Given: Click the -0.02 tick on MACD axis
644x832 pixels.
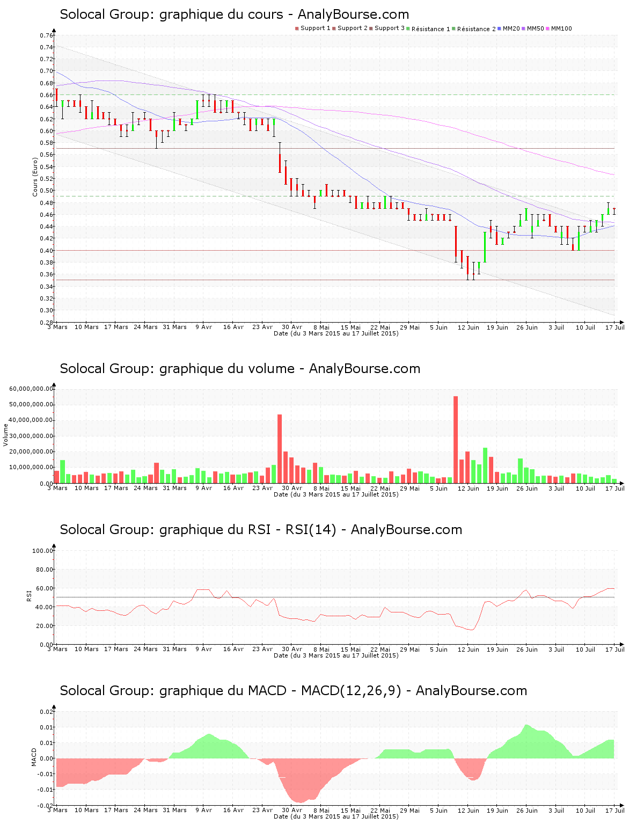Looking at the screenshot, I should pos(45,806).
